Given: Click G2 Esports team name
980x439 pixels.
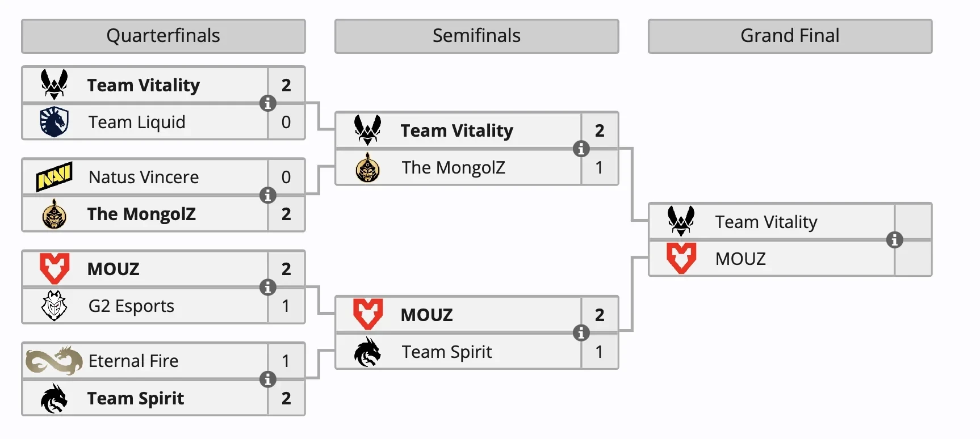Looking at the screenshot, I should click(x=131, y=306).
